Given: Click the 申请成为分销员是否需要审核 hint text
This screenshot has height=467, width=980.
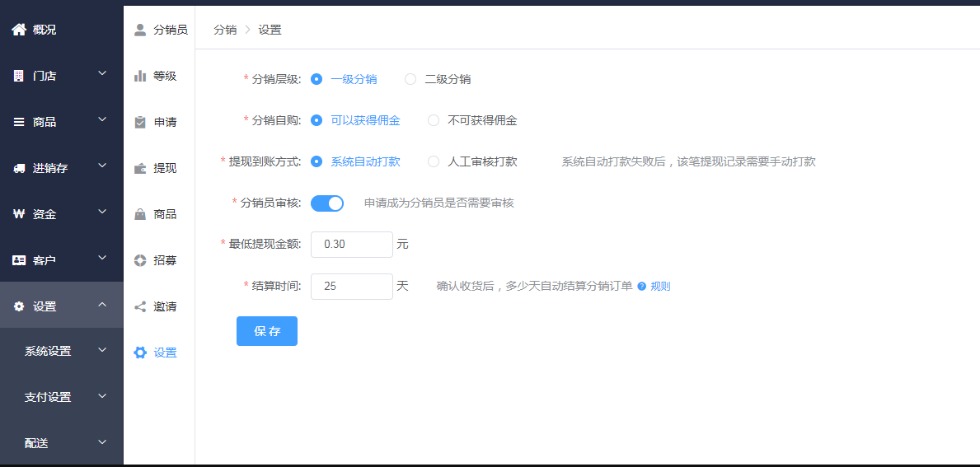Looking at the screenshot, I should (x=438, y=203).
